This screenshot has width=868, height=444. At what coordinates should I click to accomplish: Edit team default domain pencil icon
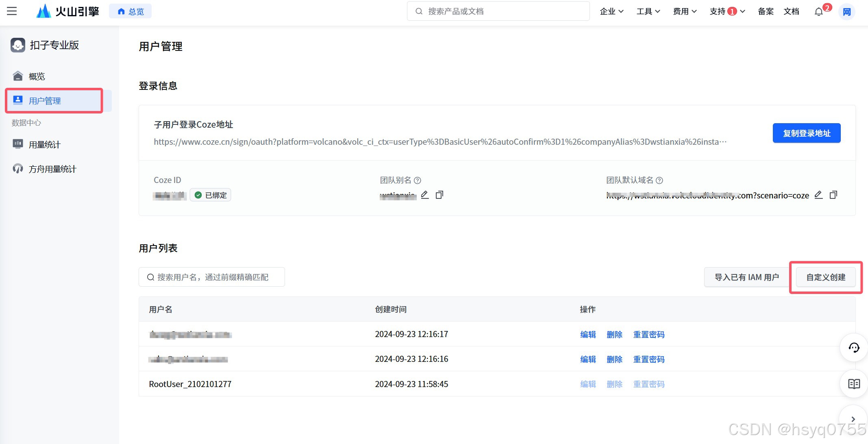(x=818, y=195)
